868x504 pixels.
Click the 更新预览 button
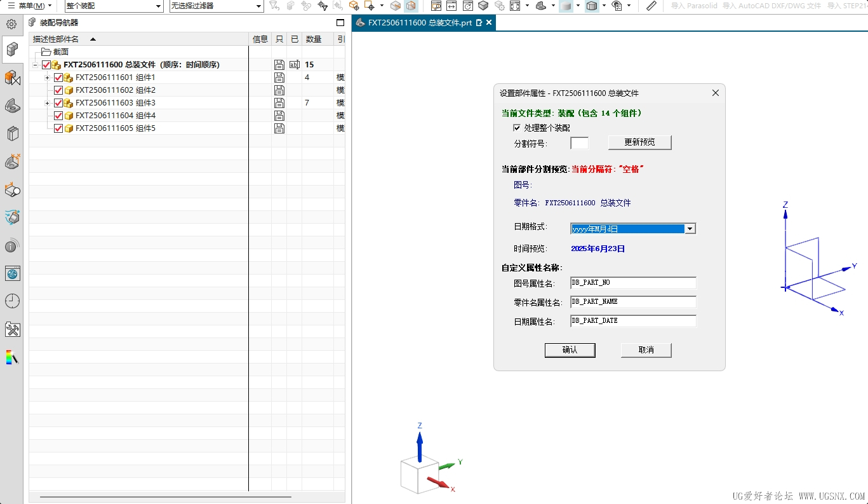click(x=639, y=142)
